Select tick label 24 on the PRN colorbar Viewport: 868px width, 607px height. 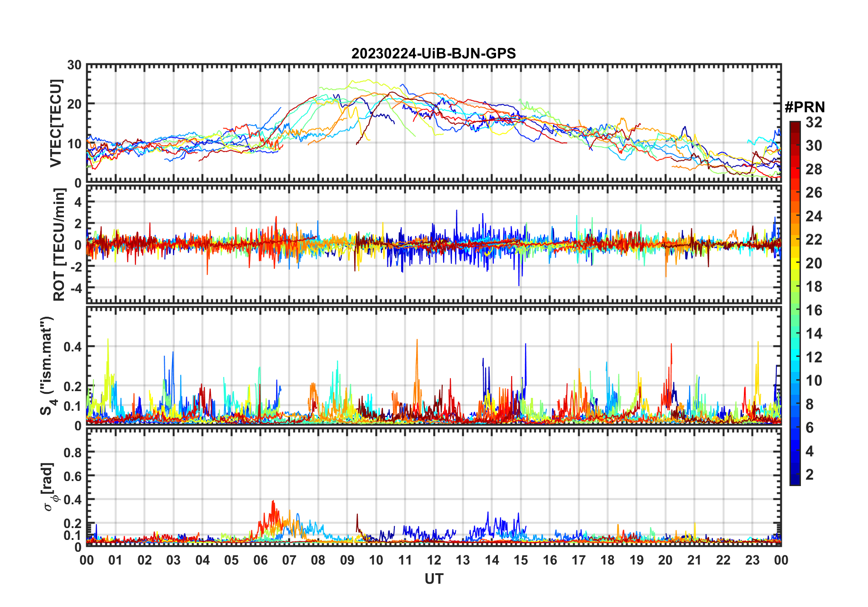pyautogui.click(x=814, y=216)
